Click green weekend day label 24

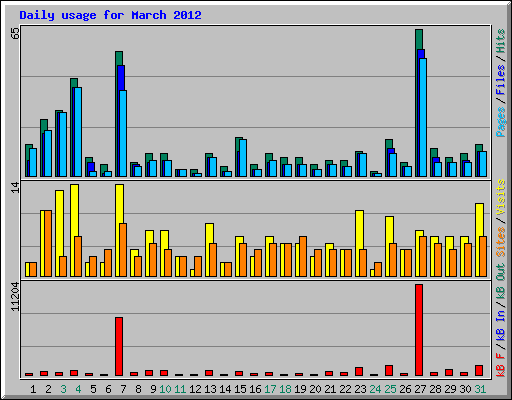click(x=375, y=389)
